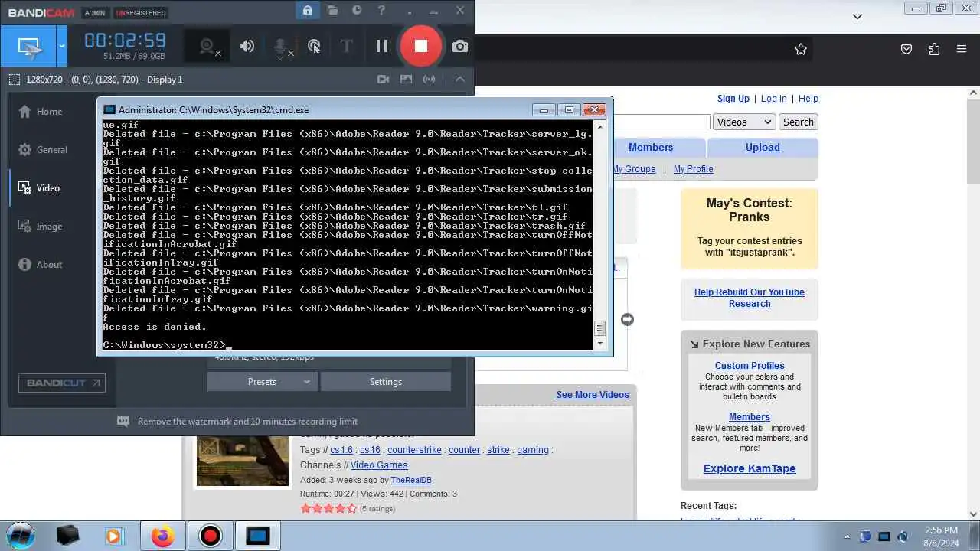This screenshot has width=980, height=551.
Task: Open Members link under Explore New Features
Action: [x=750, y=417]
